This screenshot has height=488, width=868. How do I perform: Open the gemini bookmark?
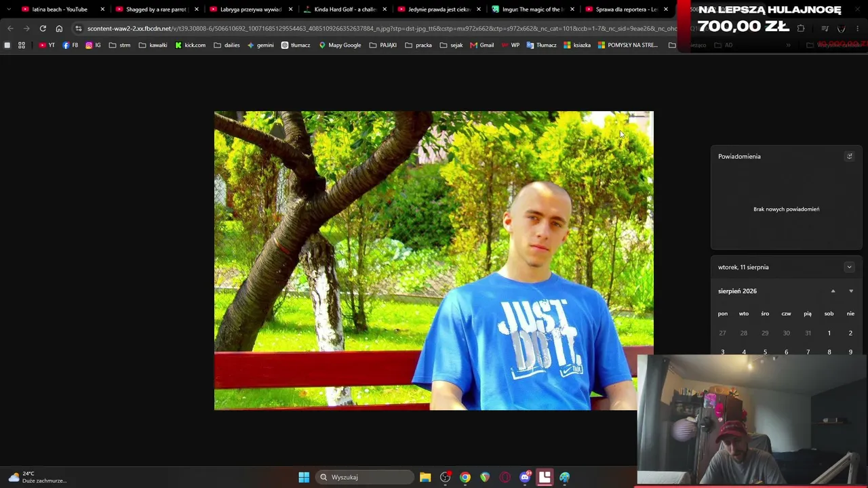point(260,45)
